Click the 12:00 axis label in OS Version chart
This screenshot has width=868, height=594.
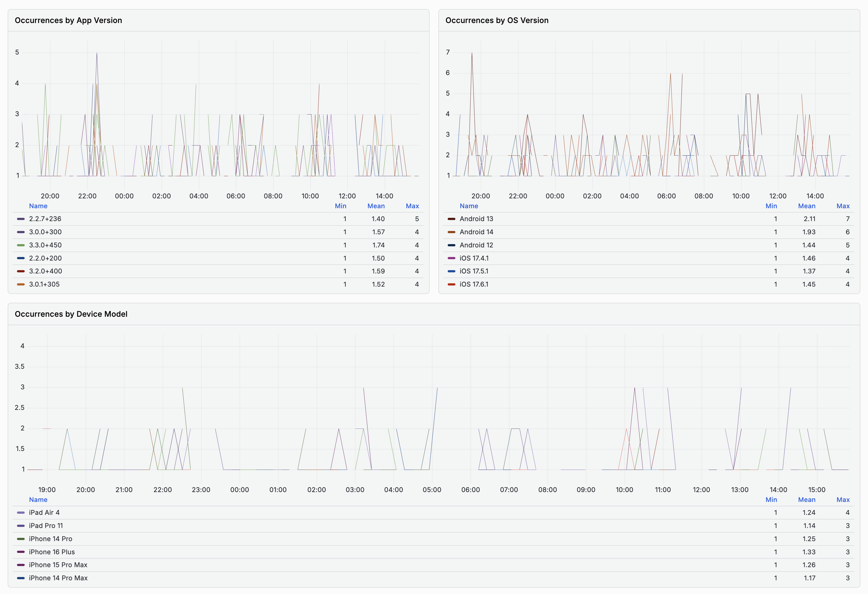(x=778, y=196)
